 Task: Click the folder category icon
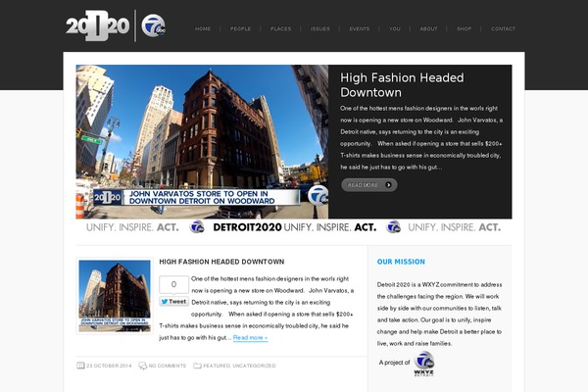tap(197, 366)
